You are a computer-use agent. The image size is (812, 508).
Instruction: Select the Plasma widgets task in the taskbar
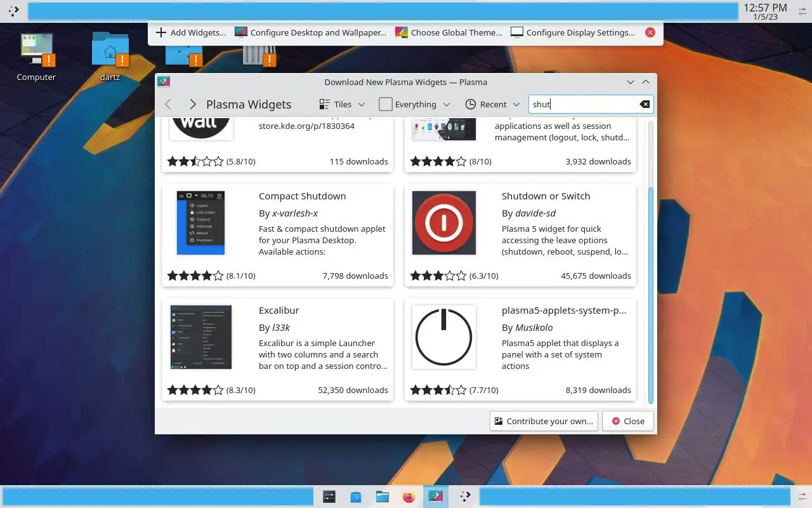click(x=435, y=497)
